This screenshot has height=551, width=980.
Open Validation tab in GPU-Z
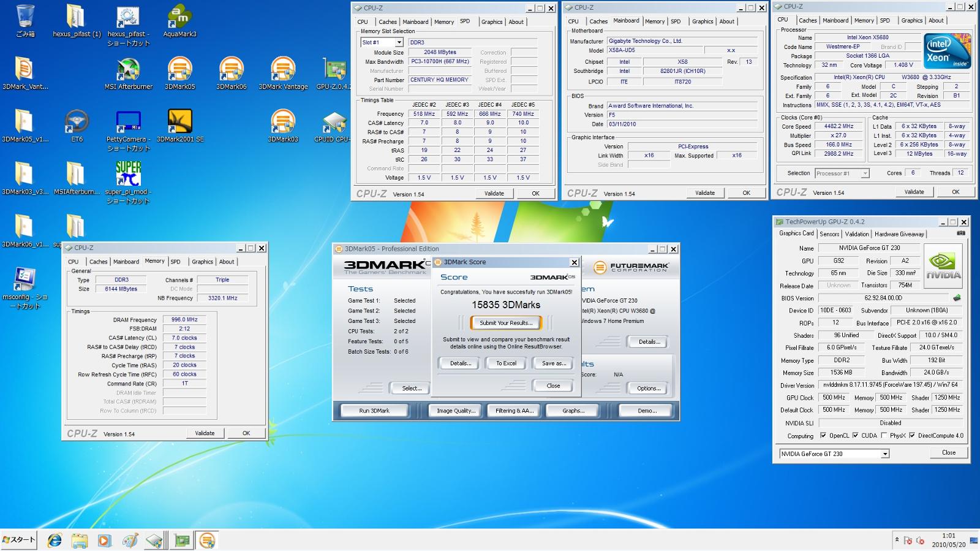point(856,234)
